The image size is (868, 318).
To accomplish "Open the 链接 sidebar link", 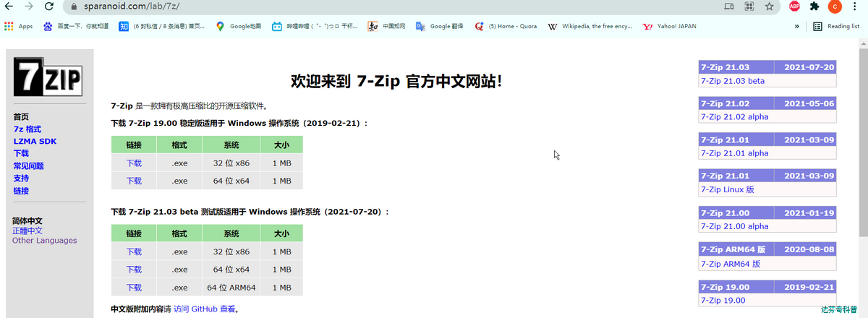I will tap(21, 190).
